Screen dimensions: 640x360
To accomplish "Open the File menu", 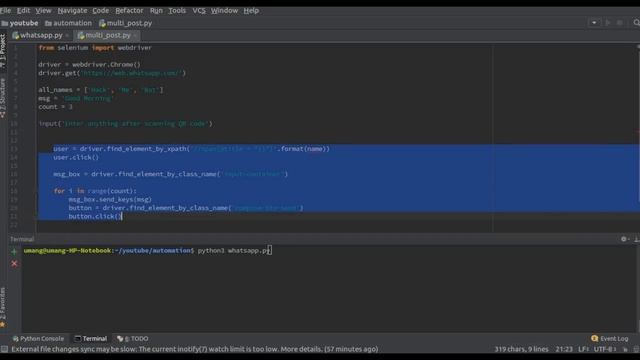I will point(5,11).
